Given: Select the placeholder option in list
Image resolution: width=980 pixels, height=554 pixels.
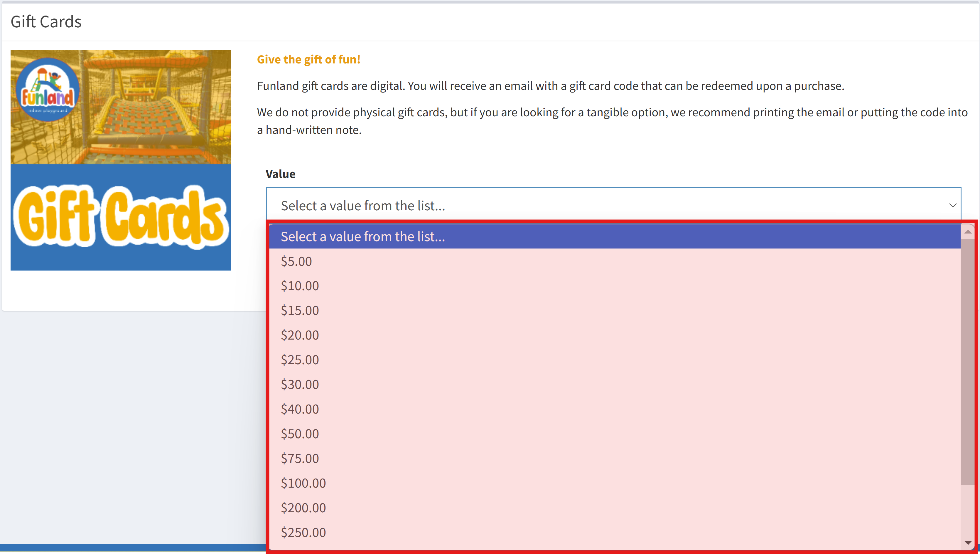Looking at the screenshot, I should (615, 236).
